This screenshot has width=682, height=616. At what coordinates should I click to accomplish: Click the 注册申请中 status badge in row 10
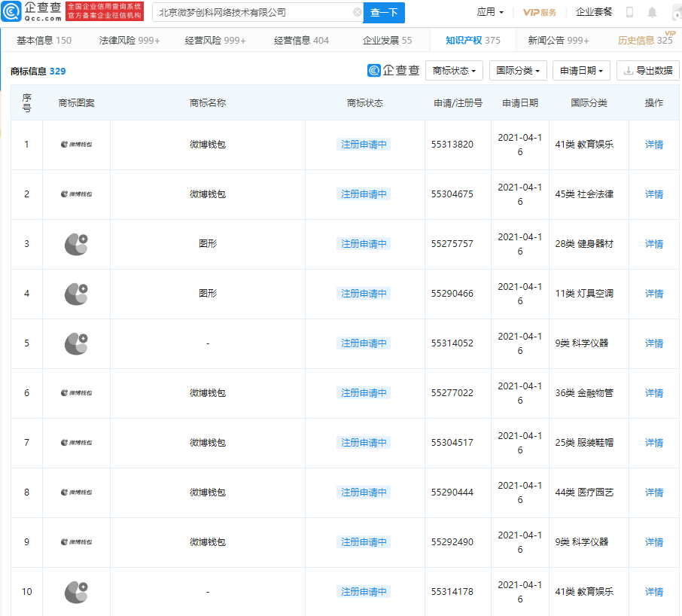pyautogui.click(x=364, y=592)
